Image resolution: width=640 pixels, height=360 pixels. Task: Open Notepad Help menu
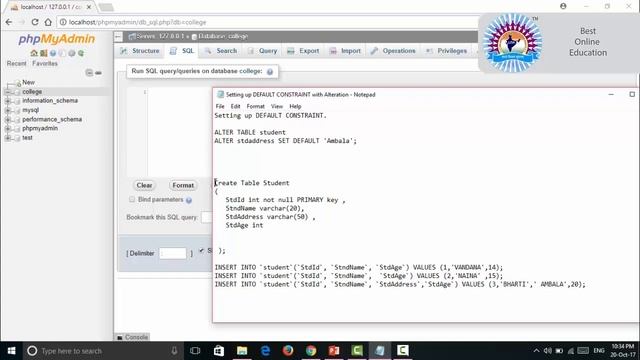(295, 107)
